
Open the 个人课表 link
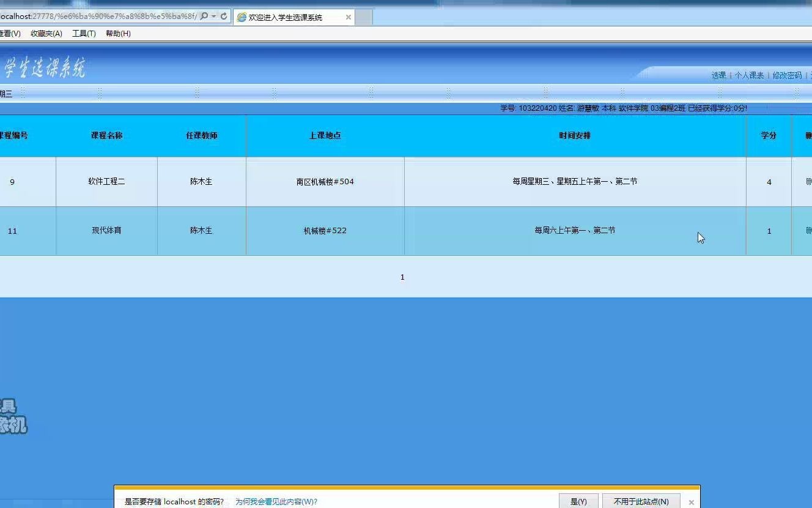pos(749,75)
